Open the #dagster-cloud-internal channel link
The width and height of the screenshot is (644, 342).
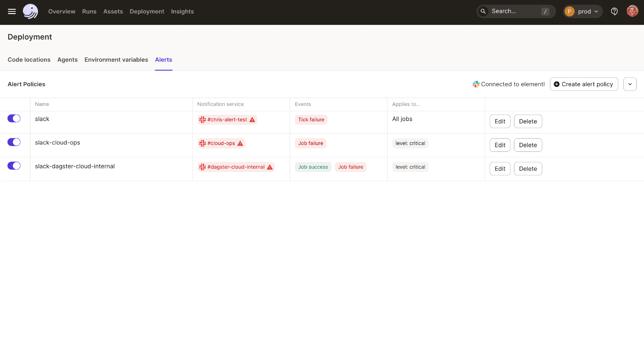coord(236,167)
